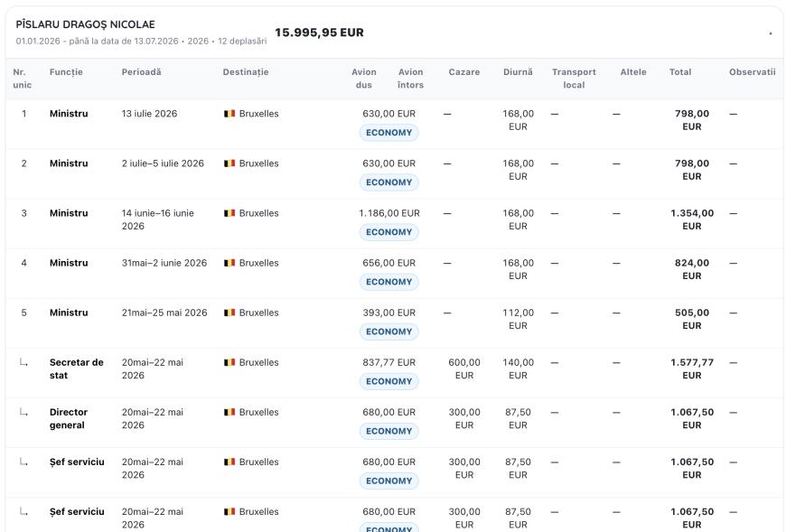The height and width of the screenshot is (532, 786).
Task: Click the Belgian flag in the 21mai–25 mai row
Action: pyautogui.click(x=229, y=313)
